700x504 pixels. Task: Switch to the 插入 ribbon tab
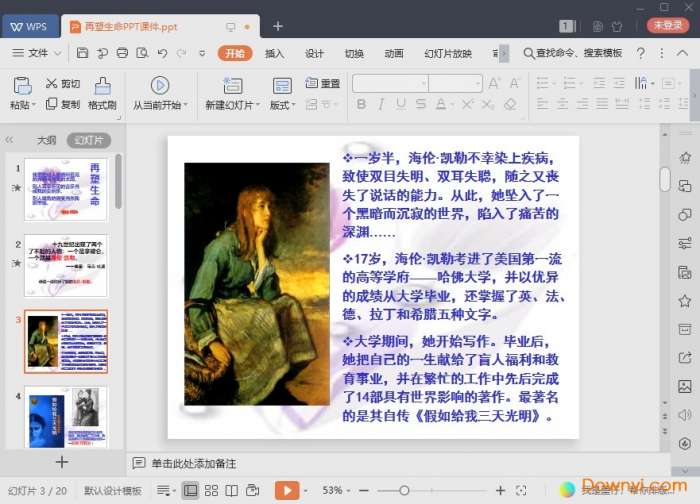(274, 53)
